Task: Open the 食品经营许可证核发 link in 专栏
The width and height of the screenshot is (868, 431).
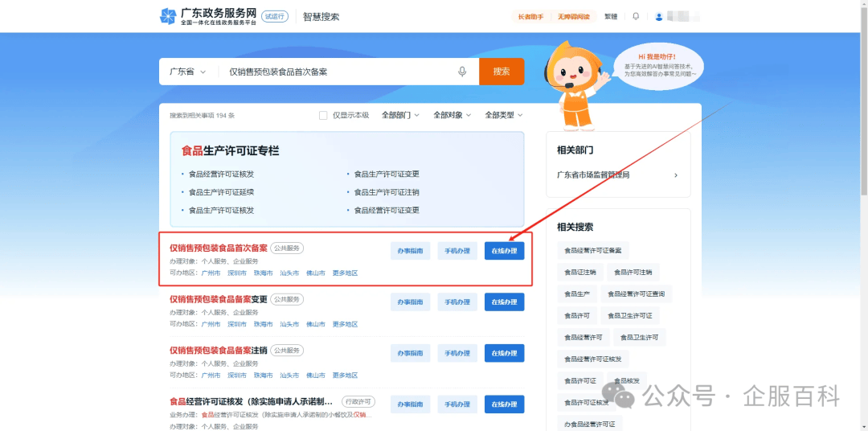Action: coord(221,174)
